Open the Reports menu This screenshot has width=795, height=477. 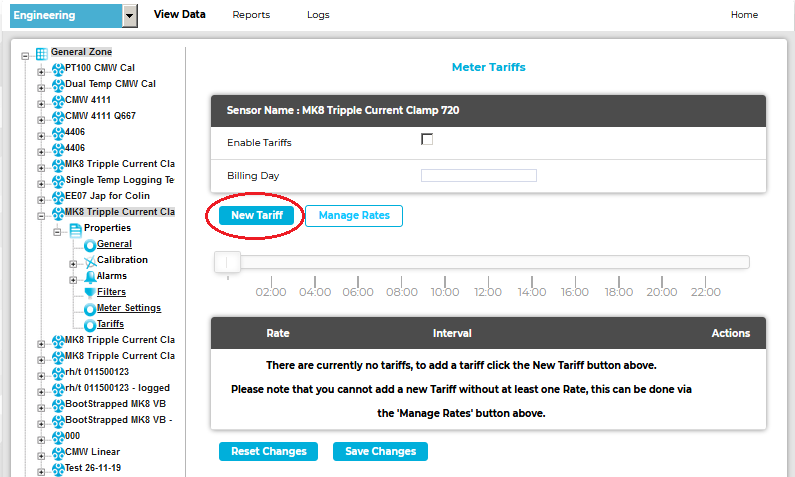tap(251, 15)
